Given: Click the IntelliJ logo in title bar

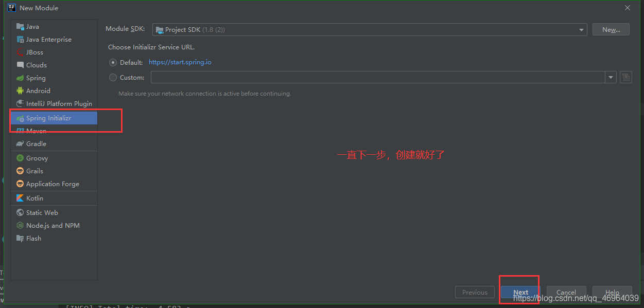Looking at the screenshot, I should click(x=12, y=8).
